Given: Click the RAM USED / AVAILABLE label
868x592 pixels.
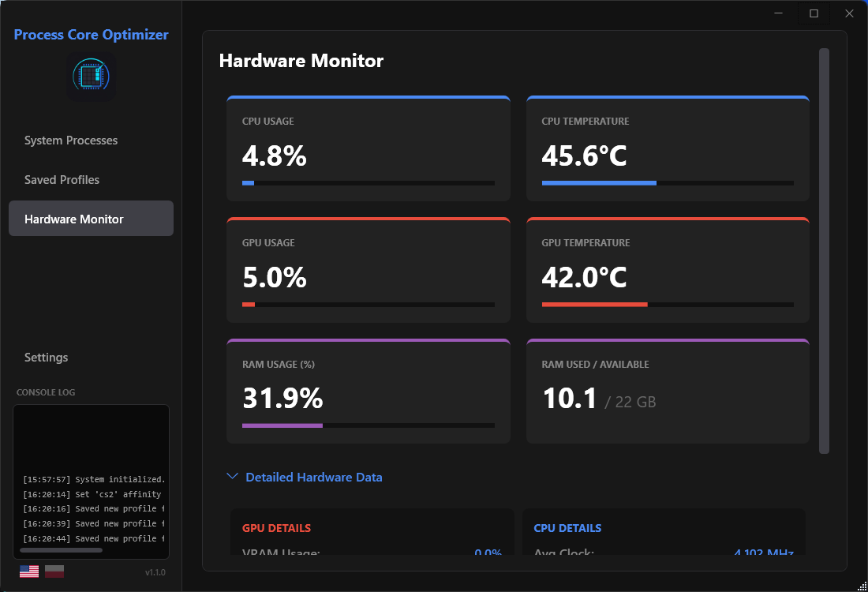Looking at the screenshot, I should [595, 365].
